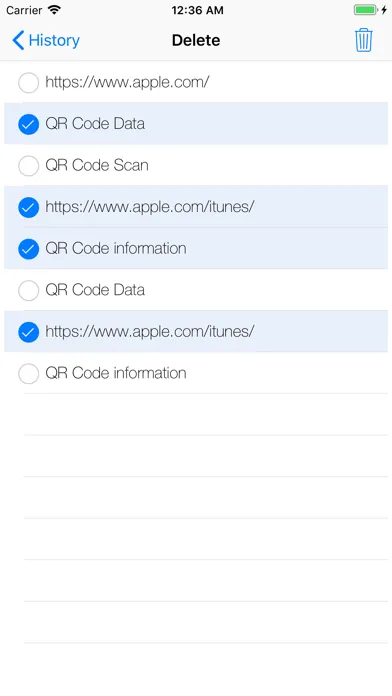Tap the Wi-Fi status icon

(x=54, y=10)
